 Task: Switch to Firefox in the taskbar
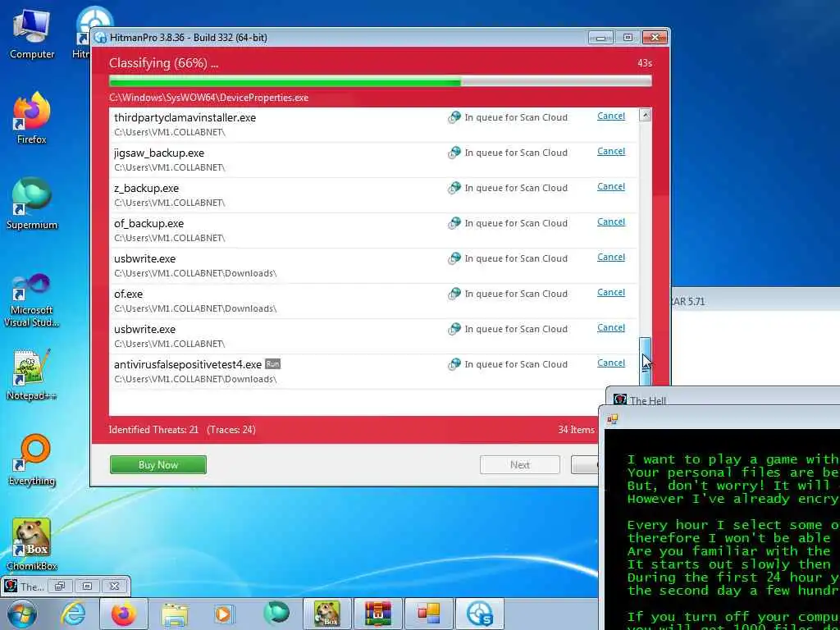[124, 614]
